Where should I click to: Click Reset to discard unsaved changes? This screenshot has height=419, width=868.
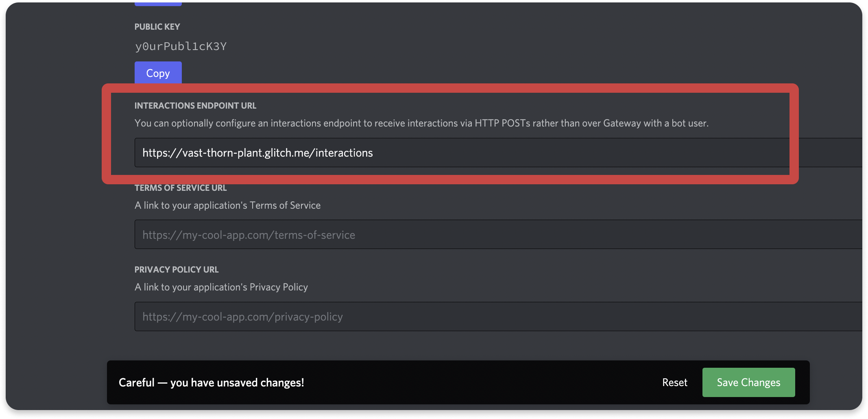click(674, 382)
